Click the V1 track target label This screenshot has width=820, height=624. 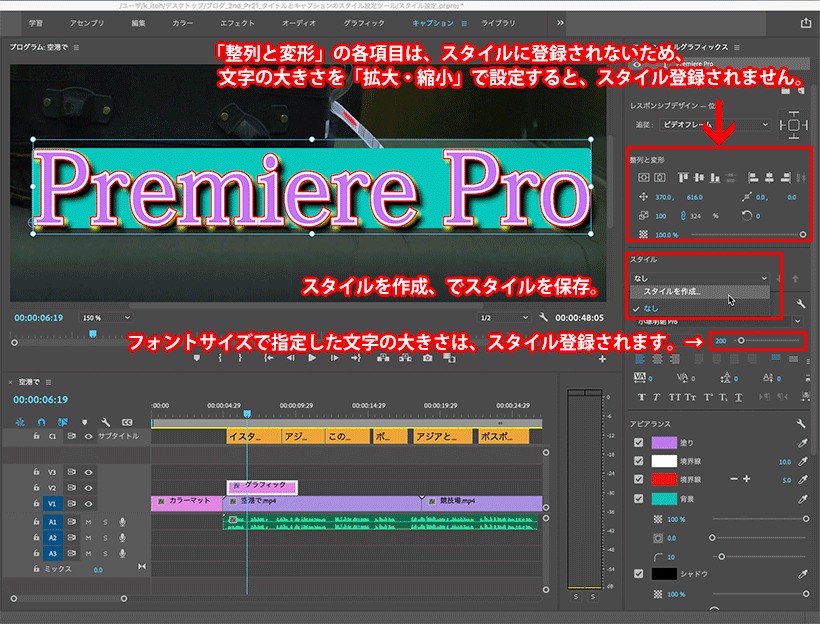click(52, 504)
